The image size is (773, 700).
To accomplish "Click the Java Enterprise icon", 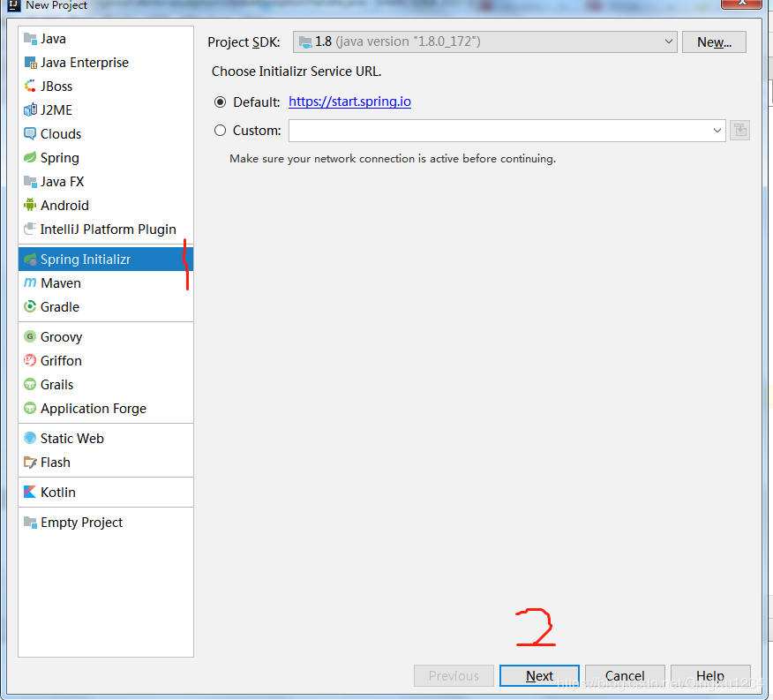I will pyautogui.click(x=30, y=63).
